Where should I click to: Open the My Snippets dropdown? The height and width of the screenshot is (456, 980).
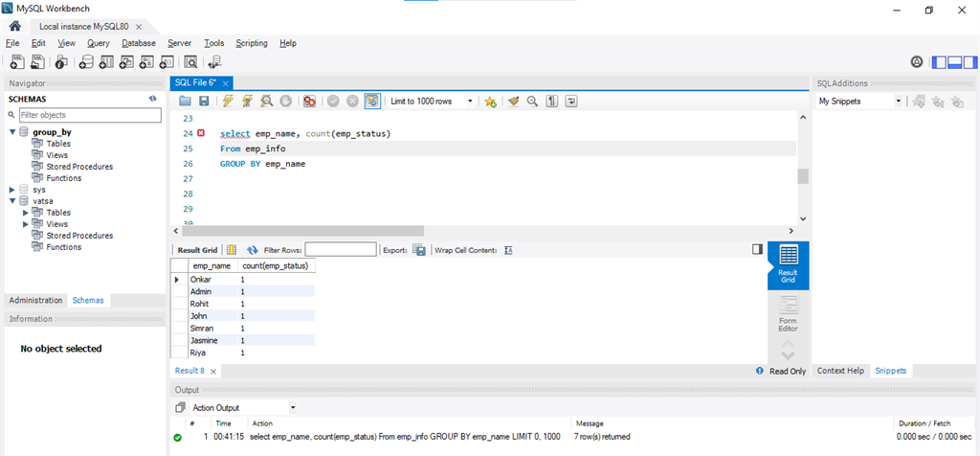[859, 101]
